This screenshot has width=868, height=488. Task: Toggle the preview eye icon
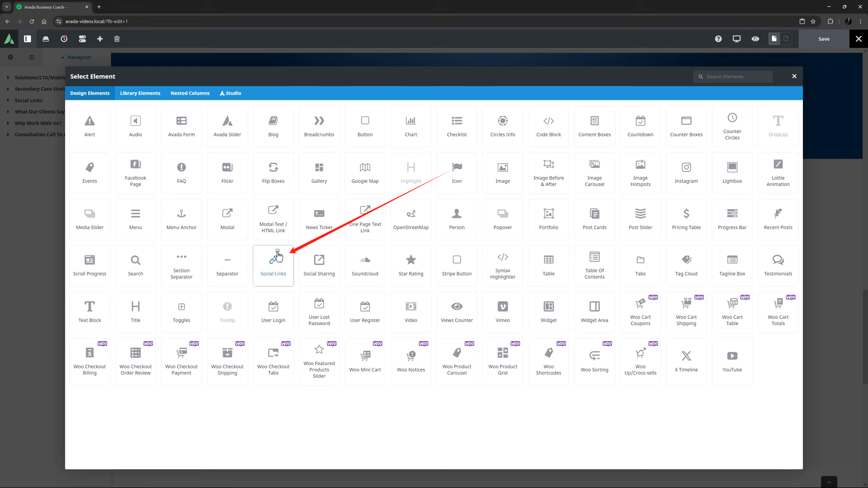(755, 39)
